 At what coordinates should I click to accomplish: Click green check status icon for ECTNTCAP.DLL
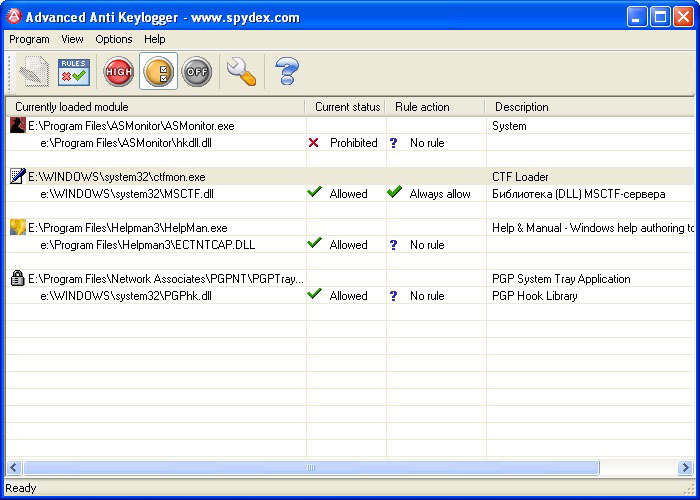314,243
